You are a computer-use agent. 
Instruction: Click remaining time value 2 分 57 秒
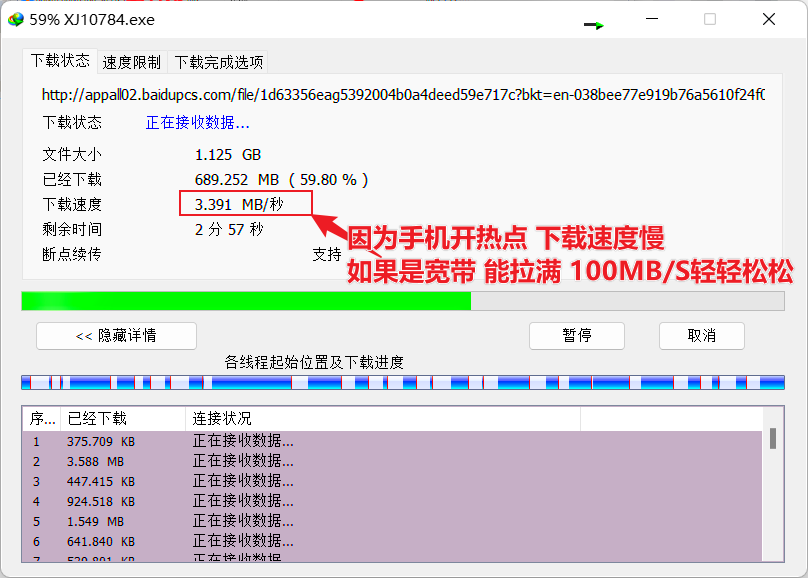[229, 229]
